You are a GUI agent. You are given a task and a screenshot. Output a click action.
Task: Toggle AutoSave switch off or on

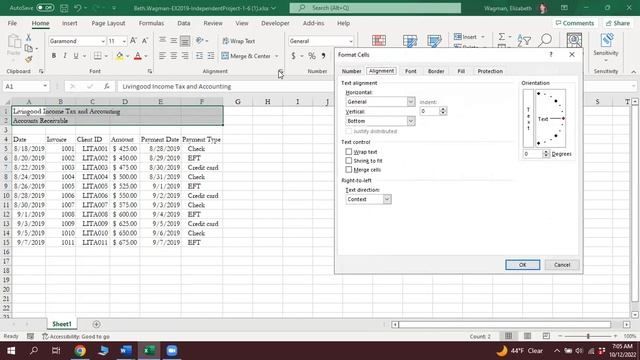[45, 8]
